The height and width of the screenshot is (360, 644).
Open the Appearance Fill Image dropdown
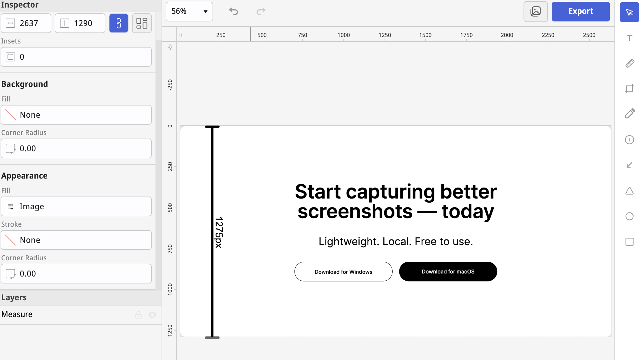(x=76, y=206)
